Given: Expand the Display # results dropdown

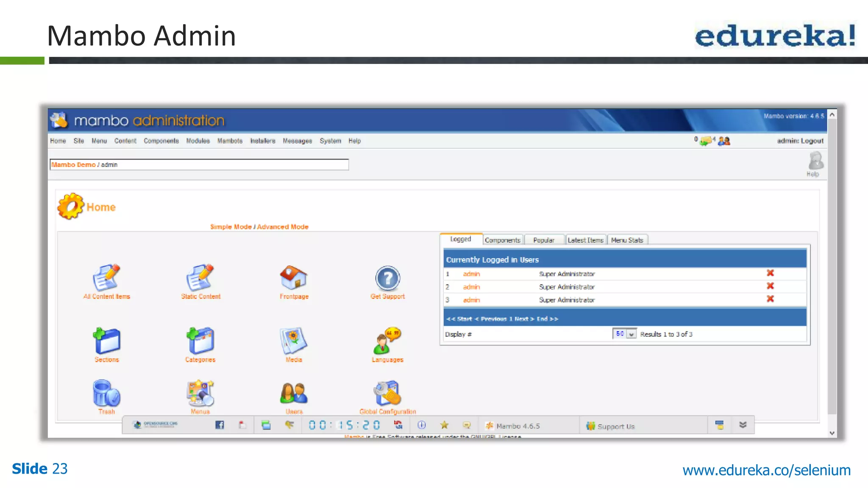Looking at the screenshot, I should coord(631,334).
